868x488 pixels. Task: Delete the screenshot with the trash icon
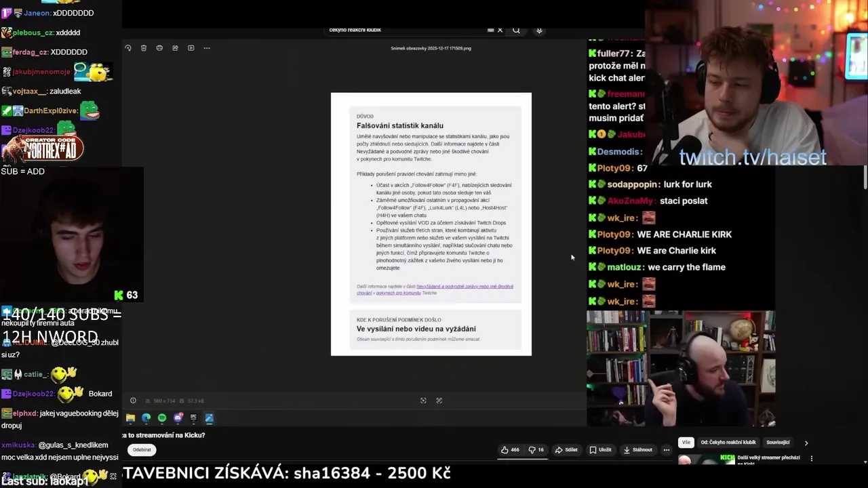(144, 48)
